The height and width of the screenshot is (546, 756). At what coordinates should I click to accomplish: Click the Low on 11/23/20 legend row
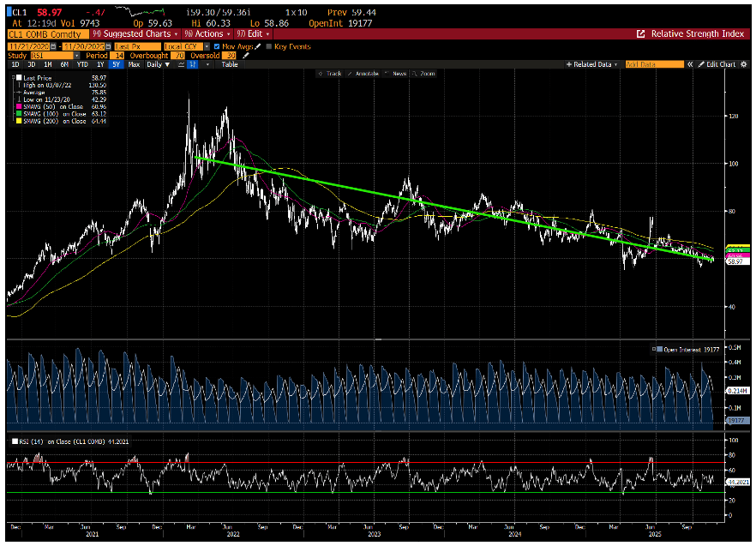(x=61, y=99)
